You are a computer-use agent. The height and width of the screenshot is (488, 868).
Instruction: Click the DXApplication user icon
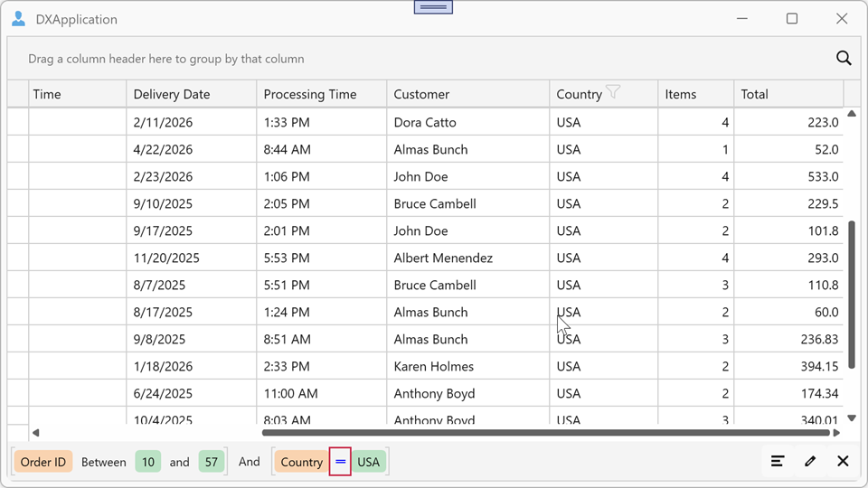[18, 19]
